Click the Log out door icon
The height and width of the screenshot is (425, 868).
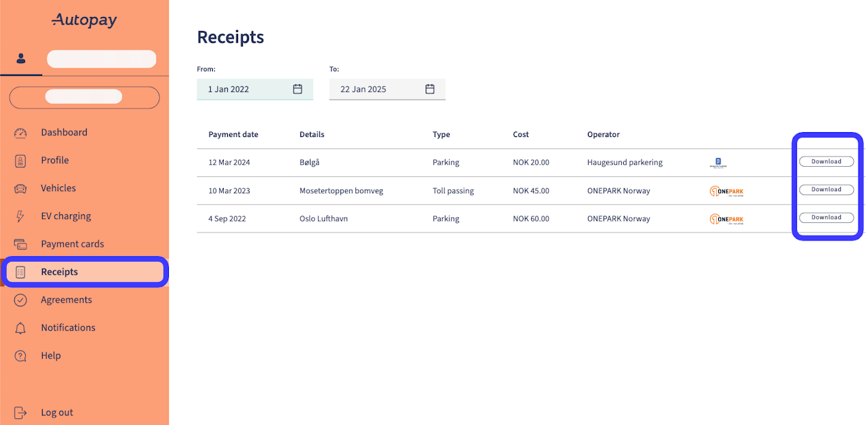pyautogui.click(x=20, y=413)
